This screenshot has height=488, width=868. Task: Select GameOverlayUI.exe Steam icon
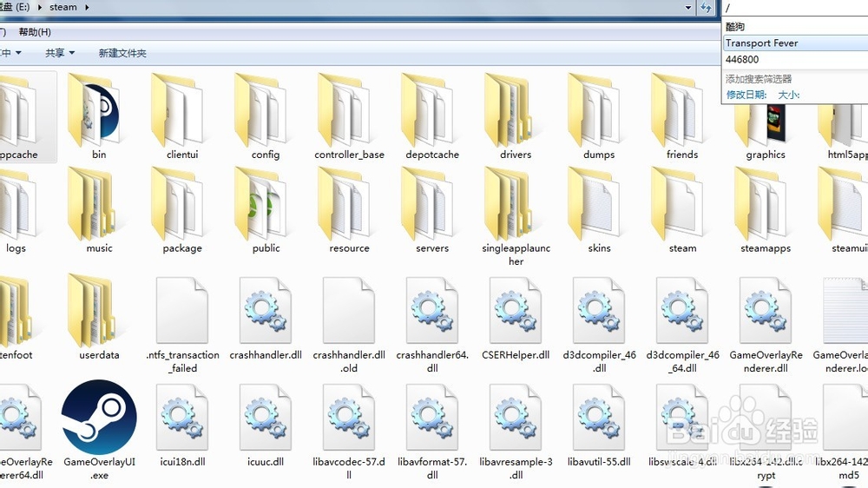click(99, 417)
